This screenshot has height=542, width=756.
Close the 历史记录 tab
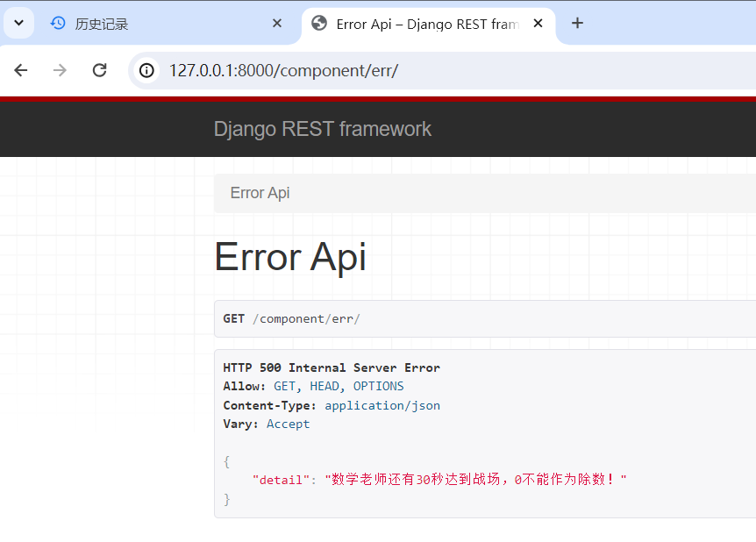click(x=277, y=23)
